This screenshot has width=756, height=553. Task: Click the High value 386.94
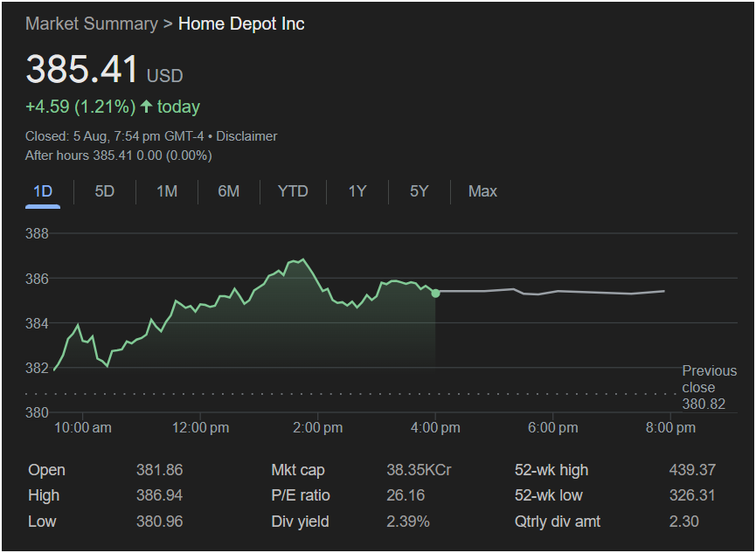click(160, 495)
